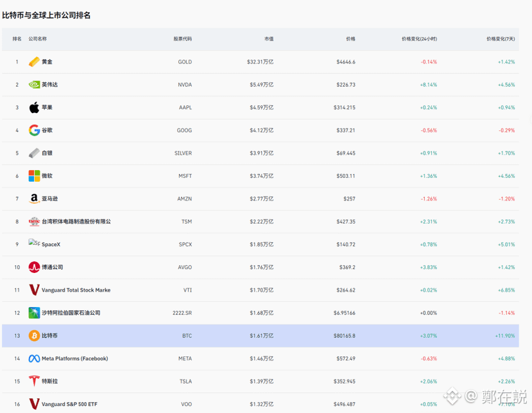This screenshot has width=532, height=413.
Task: Click the Bitcoin logo icon
Action: 34,335
